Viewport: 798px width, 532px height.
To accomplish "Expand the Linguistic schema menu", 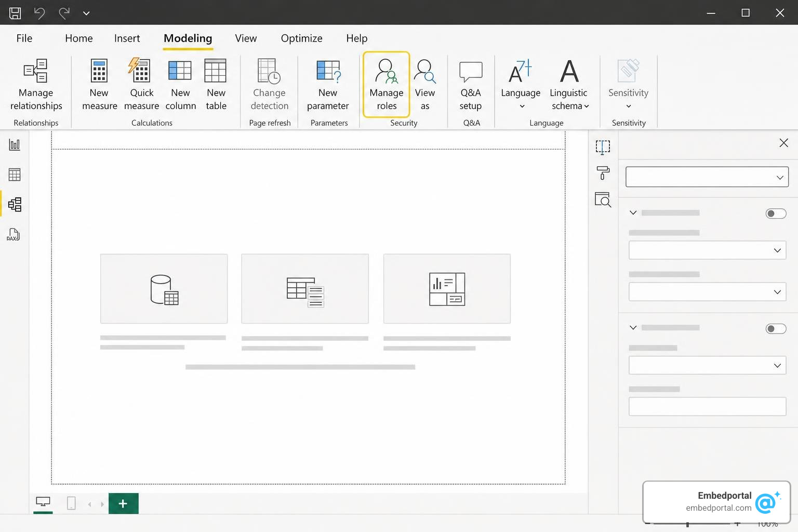I will pos(569,85).
